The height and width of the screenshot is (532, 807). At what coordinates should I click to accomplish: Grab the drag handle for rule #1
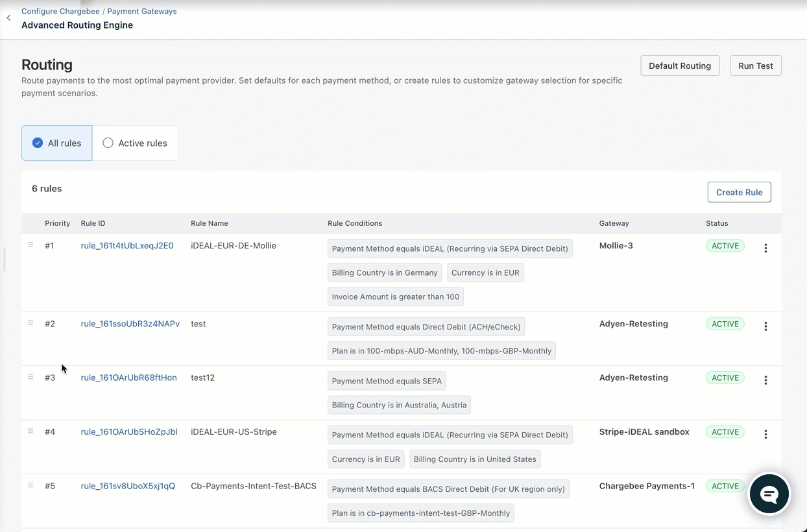[x=30, y=245]
